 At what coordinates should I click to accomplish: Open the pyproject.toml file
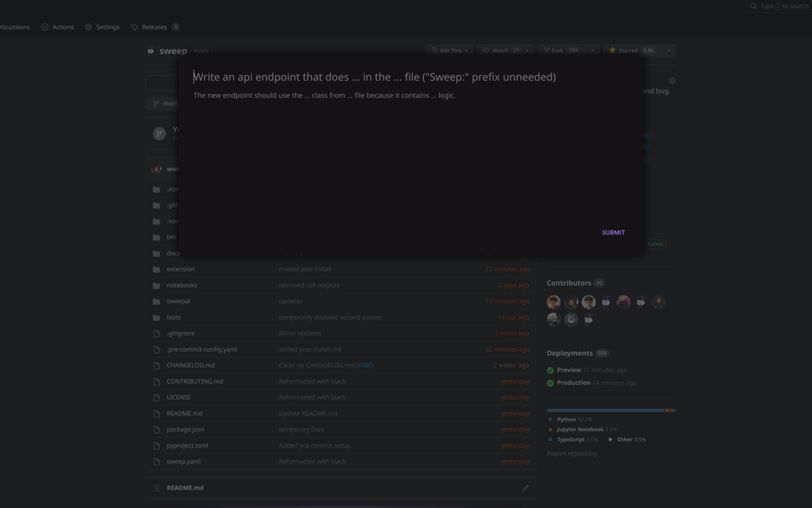point(187,446)
